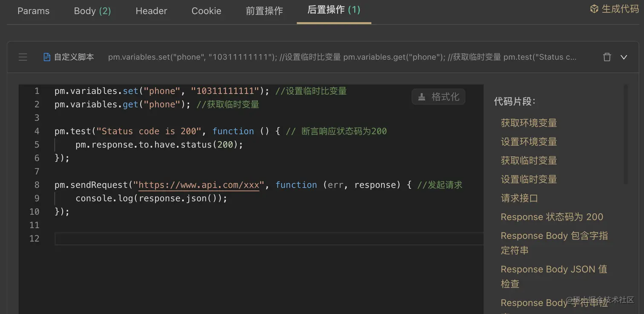Click the "10311111111" string in line 1
This screenshot has height=314, width=644.
pyautogui.click(x=225, y=91)
